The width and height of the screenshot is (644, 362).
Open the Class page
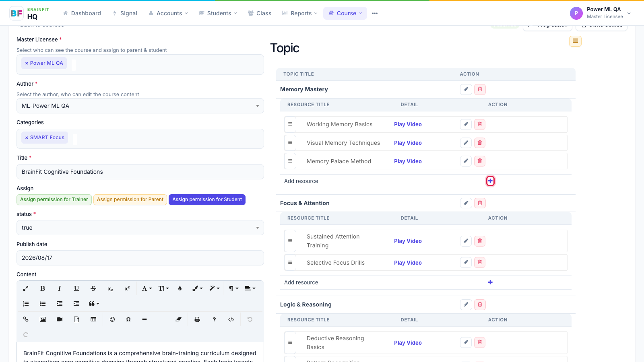(260, 13)
